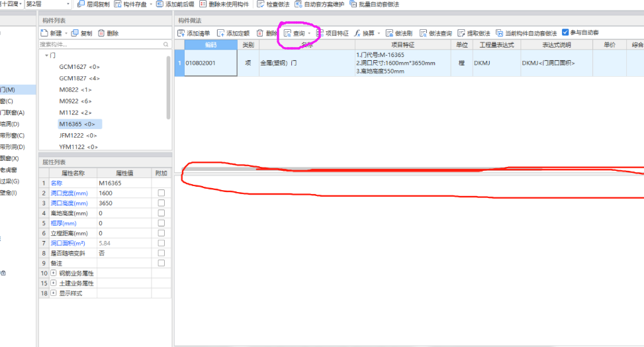
Task: Click 添加定额 icon
Action: [x=220, y=33]
